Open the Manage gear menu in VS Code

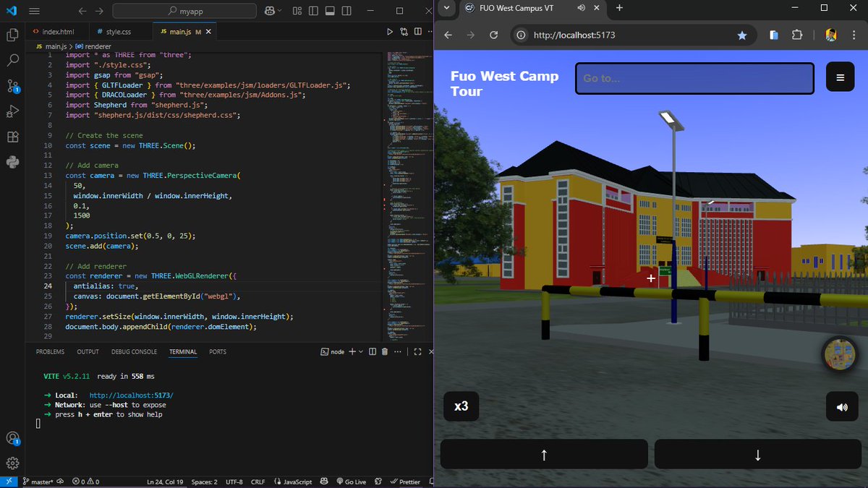point(12,463)
